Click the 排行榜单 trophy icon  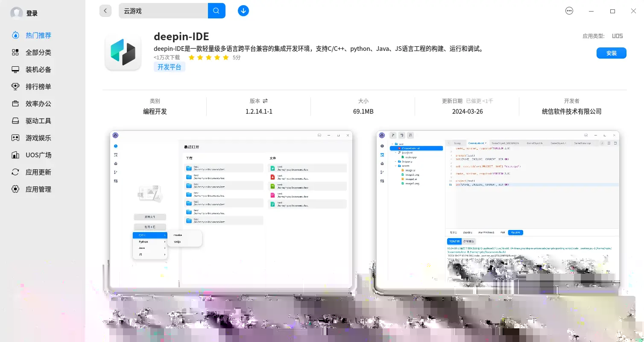15,86
